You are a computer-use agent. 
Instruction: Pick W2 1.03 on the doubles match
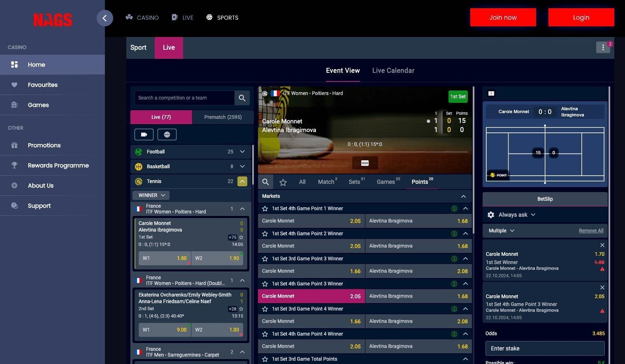click(x=217, y=330)
